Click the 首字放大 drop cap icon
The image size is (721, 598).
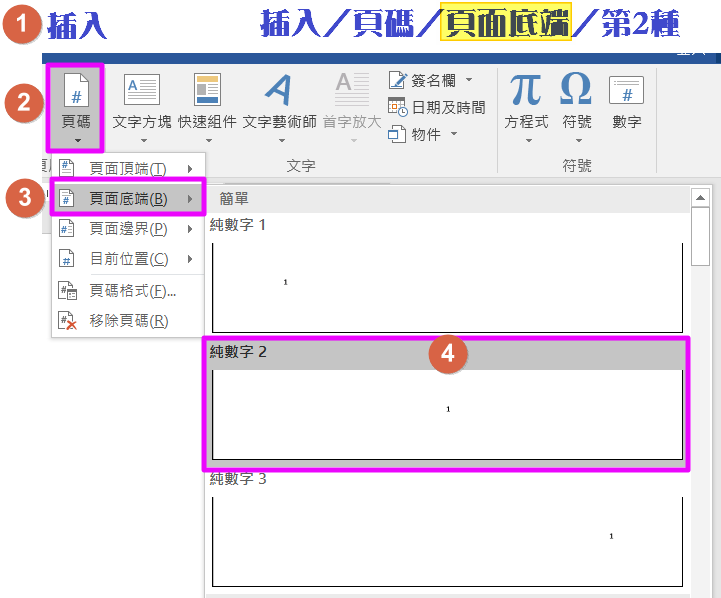(x=352, y=90)
